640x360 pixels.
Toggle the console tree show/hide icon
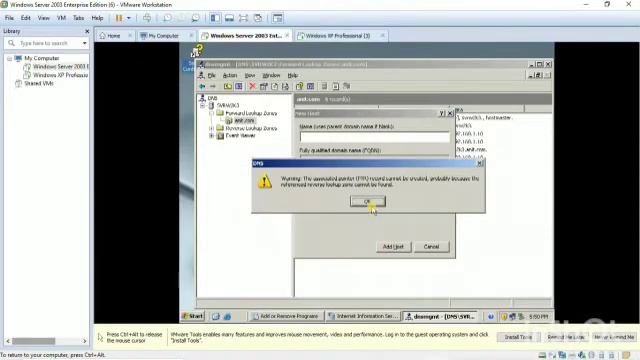pyautogui.click(x=239, y=86)
